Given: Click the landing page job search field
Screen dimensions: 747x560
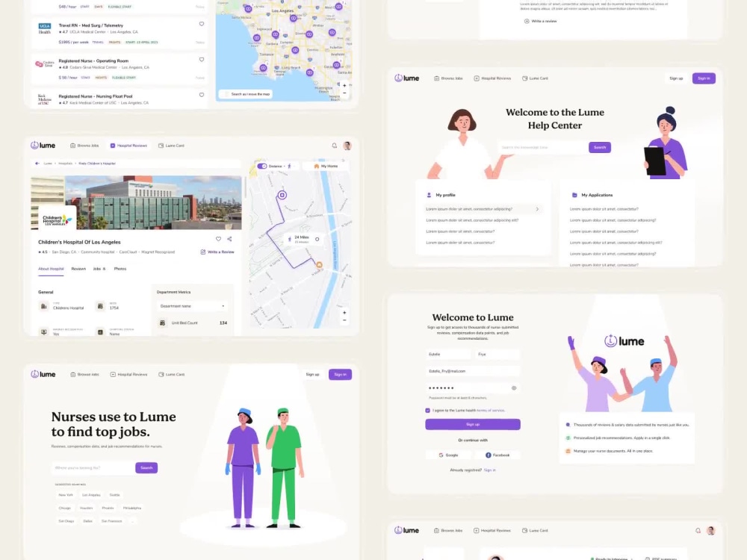Looking at the screenshot, I should click(93, 468).
